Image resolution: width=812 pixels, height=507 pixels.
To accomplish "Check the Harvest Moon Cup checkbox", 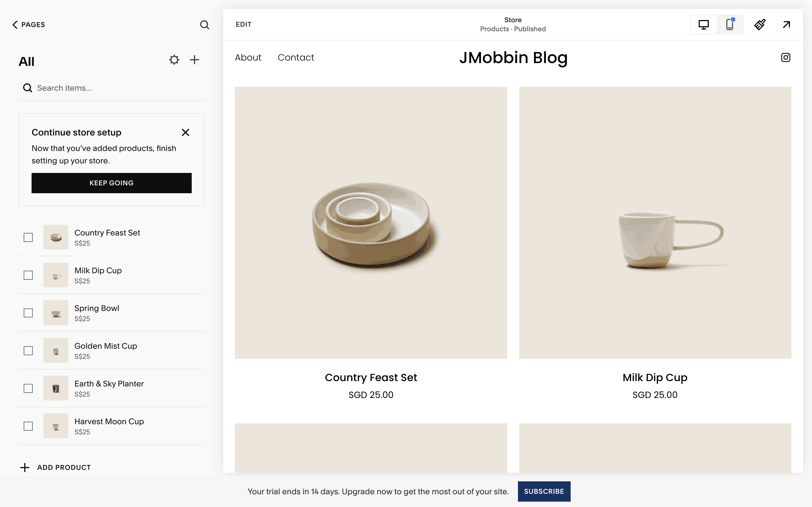I will pos(28,426).
